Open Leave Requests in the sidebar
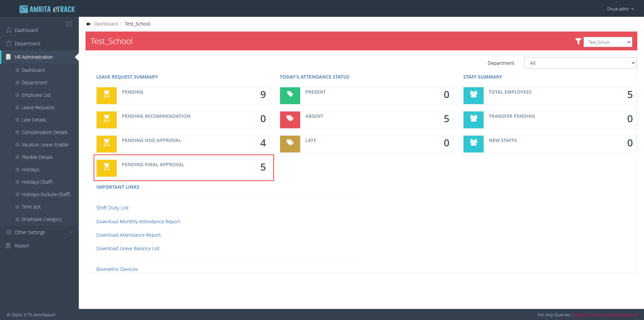 click(x=38, y=107)
